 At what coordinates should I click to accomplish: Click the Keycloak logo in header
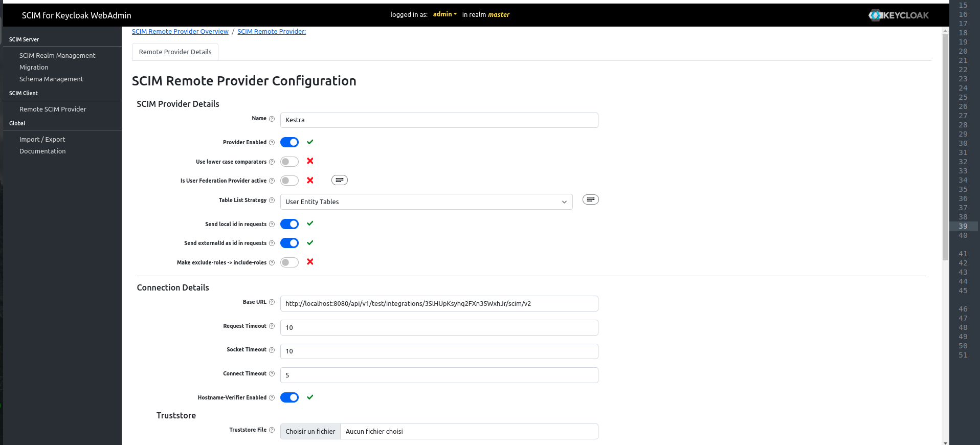click(x=898, y=15)
